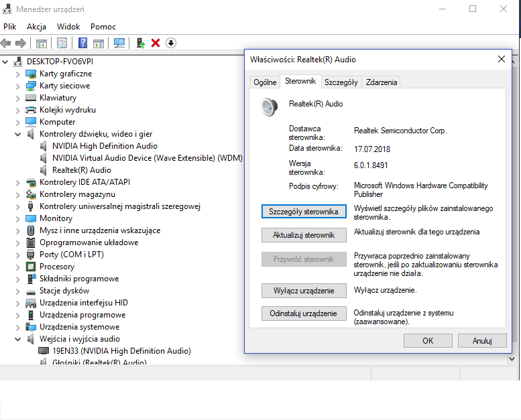Screen dimensions: 521x420
Task: Click the driver version 6.0.1.8491 text
Action: coord(371,165)
